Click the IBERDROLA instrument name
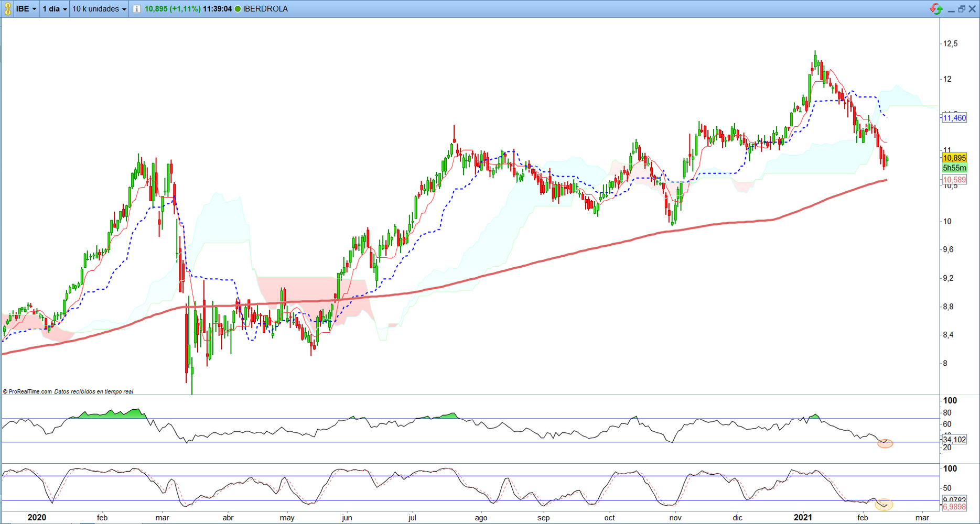 click(x=265, y=9)
